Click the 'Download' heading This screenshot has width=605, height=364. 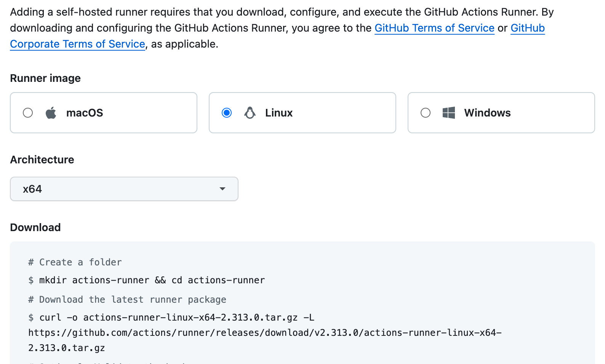[35, 227]
